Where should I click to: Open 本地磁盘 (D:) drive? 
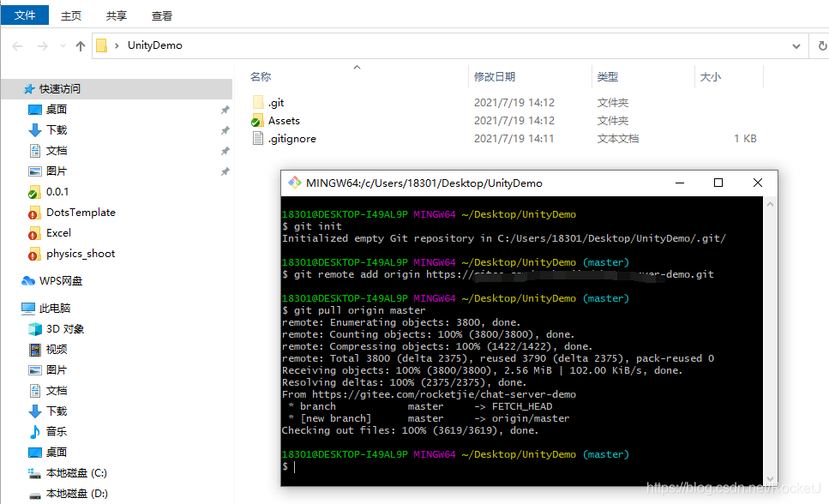(x=77, y=494)
